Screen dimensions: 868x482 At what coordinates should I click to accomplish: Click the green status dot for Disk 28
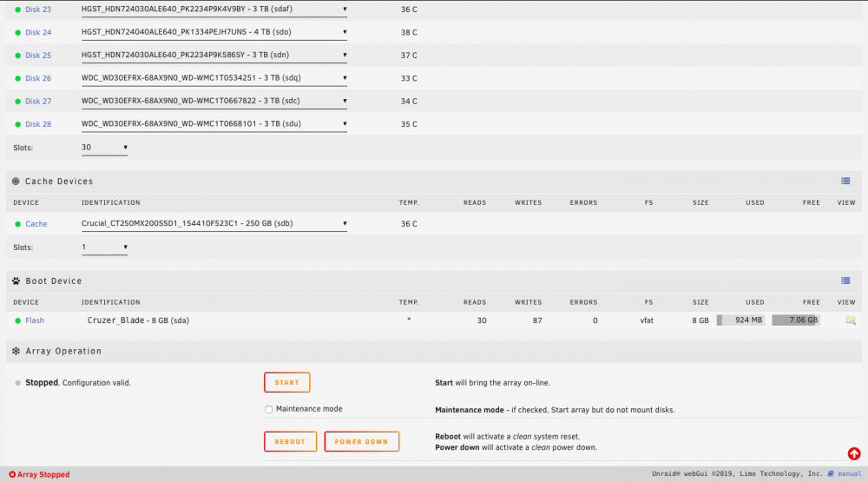pos(17,125)
